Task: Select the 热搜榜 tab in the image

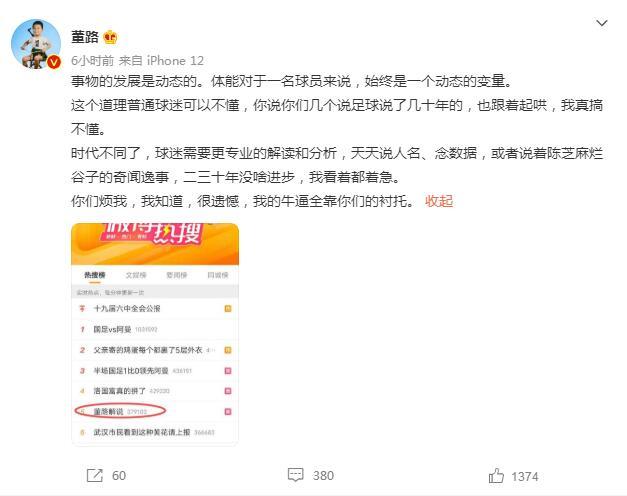Action: pos(95,275)
